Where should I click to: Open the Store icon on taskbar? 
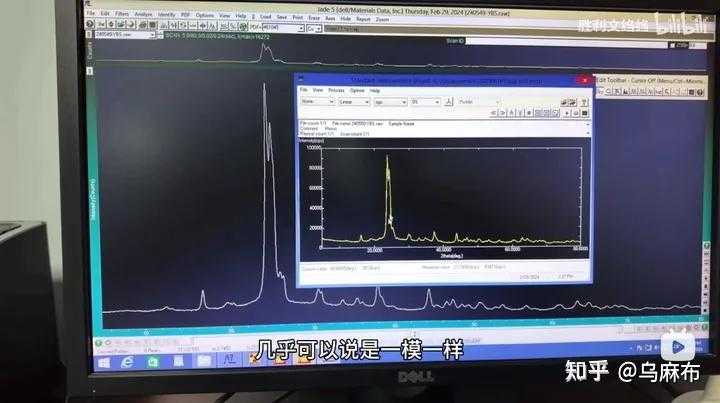coord(153,362)
